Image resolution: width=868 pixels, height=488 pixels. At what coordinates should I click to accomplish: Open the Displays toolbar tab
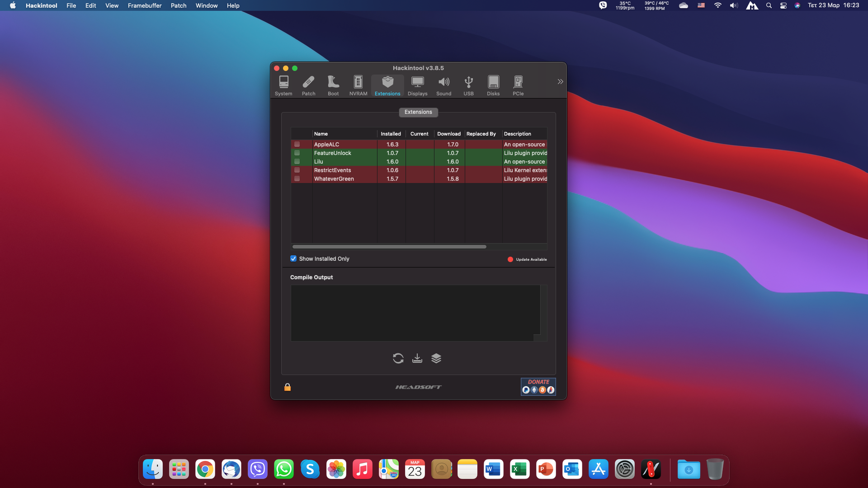pyautogui.click(x=417, y=85)
